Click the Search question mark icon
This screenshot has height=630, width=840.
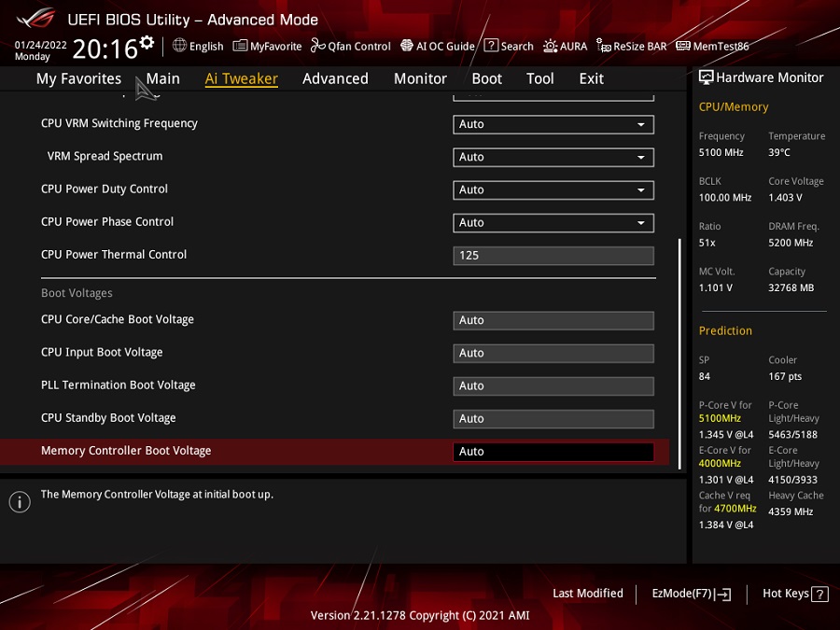[491, 46]
